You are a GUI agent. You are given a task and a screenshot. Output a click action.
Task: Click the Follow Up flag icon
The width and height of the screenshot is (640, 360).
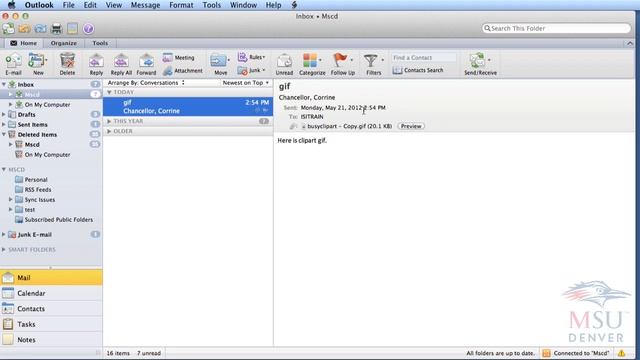click(x=340, y=60)
